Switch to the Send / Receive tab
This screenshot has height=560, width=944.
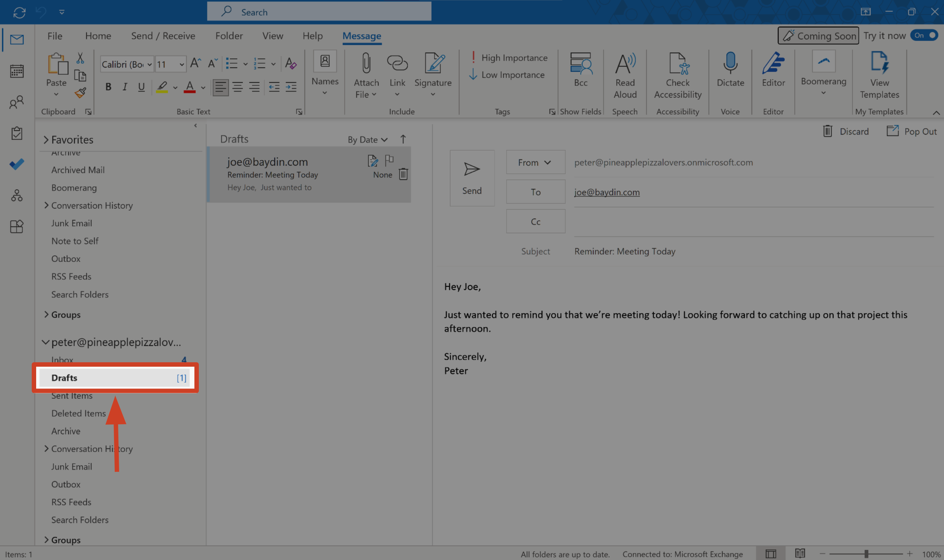click(x=163, y=36)
